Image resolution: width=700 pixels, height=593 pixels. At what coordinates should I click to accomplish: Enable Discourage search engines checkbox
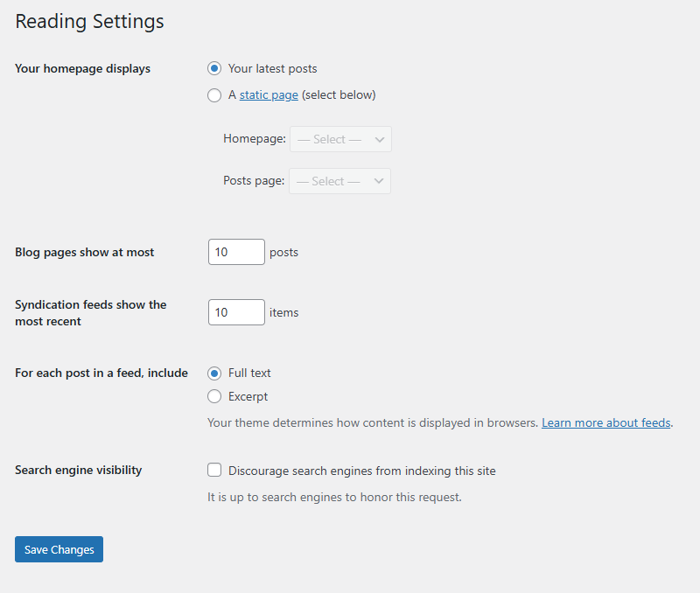click(214, 471)
